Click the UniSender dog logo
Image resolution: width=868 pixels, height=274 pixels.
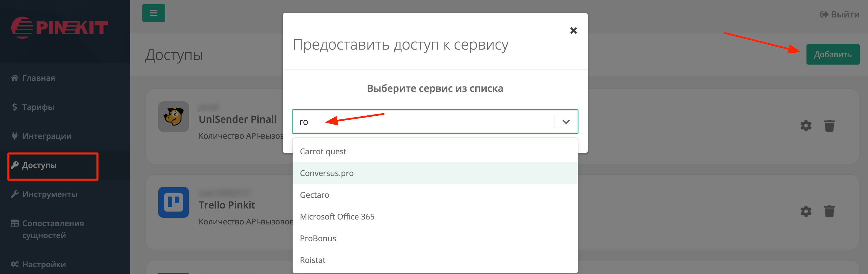pos(173,117)
